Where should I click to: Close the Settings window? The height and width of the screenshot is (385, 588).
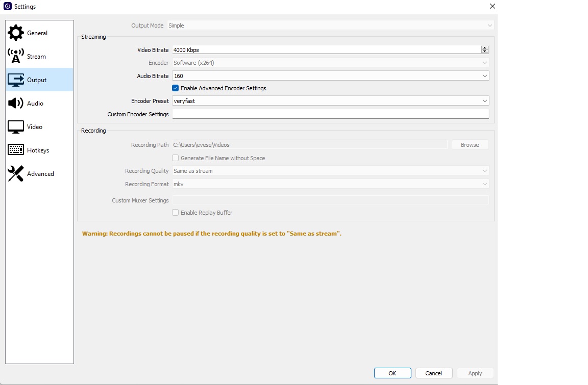[492, 7]
